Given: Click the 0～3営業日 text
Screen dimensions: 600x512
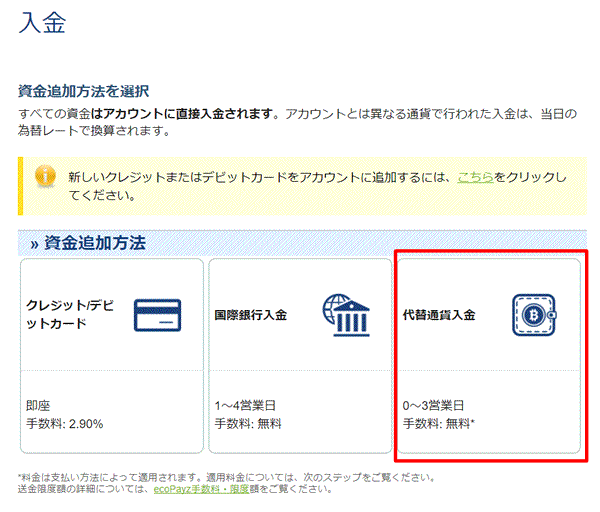Looking at the screenshot, I should 433,405.
